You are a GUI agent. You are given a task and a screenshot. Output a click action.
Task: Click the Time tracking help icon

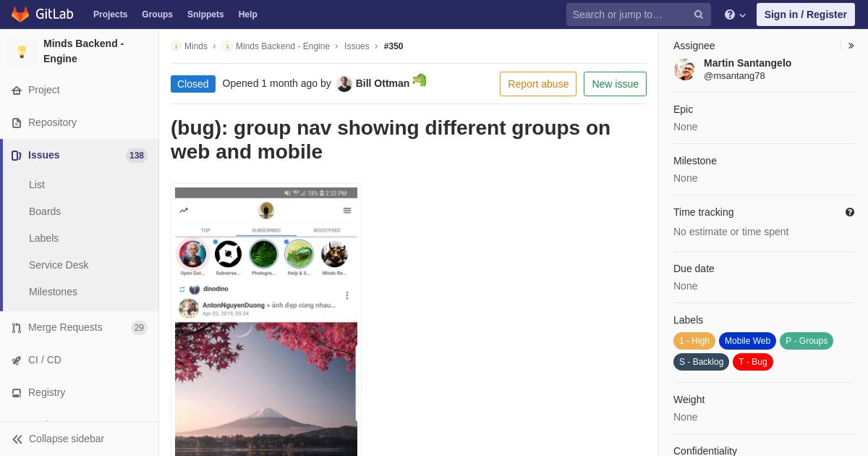click(x=850, y=212)
